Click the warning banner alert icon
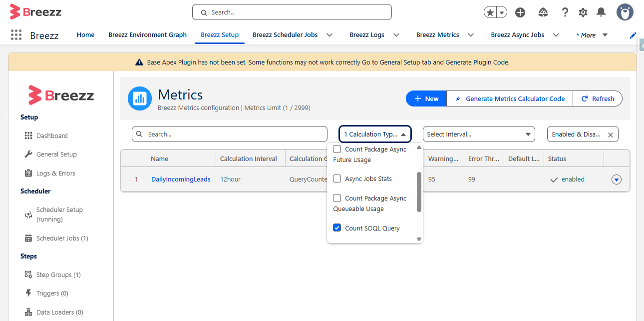 tap(139, 62)
